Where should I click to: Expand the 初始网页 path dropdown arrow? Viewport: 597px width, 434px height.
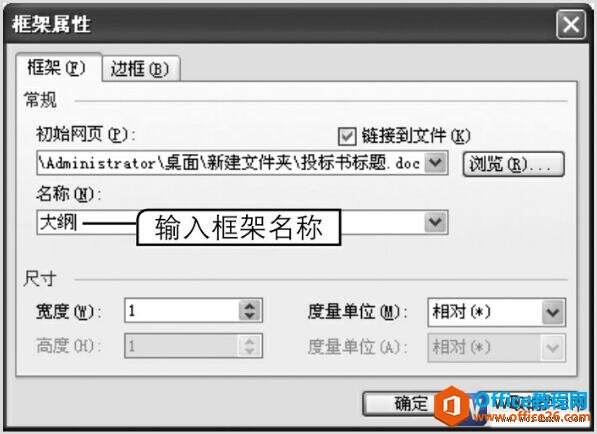(x=436, y=163)
